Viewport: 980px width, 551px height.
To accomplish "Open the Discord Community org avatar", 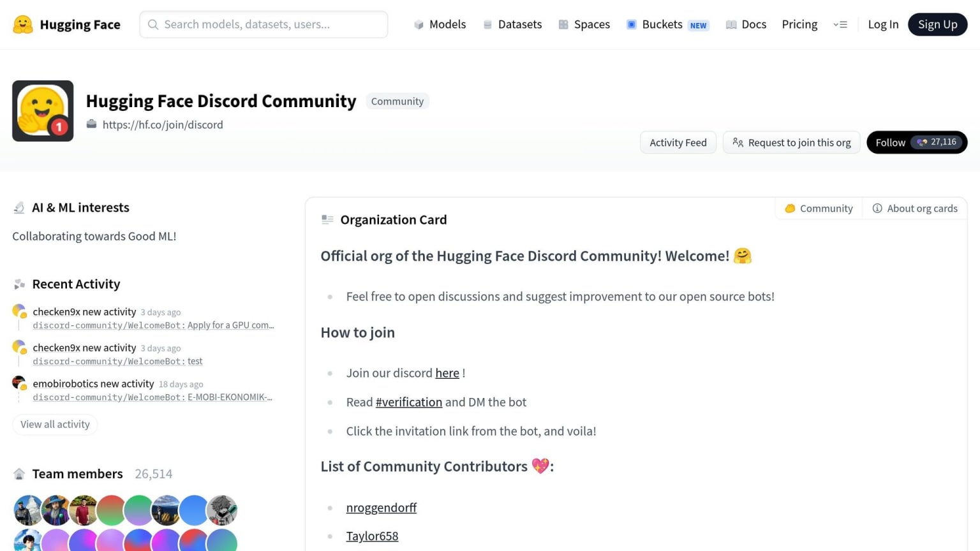I will click(x=43, y=111).
